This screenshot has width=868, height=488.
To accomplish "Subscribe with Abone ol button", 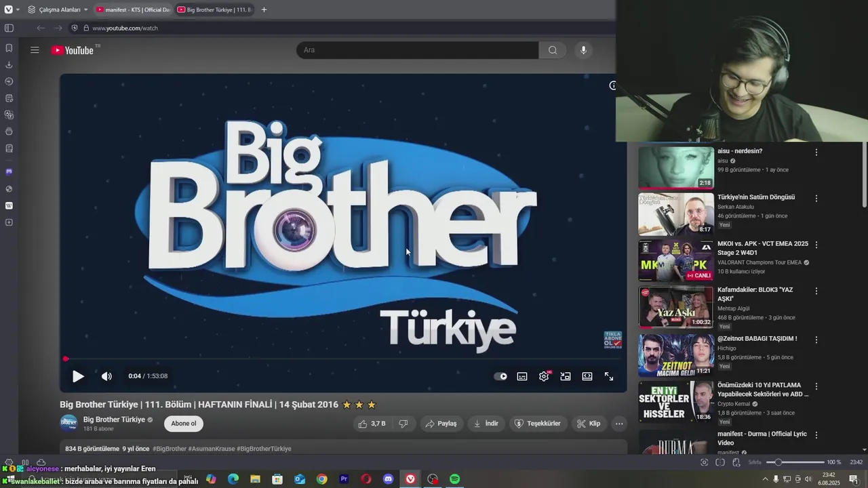I will click(x=184, y=424).
